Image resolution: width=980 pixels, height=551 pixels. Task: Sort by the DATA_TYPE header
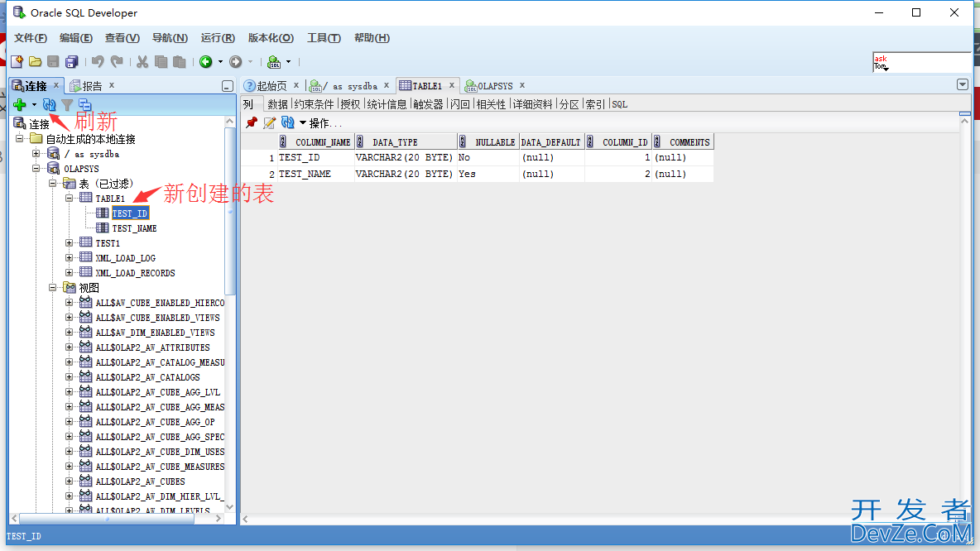tap(406, 141)
